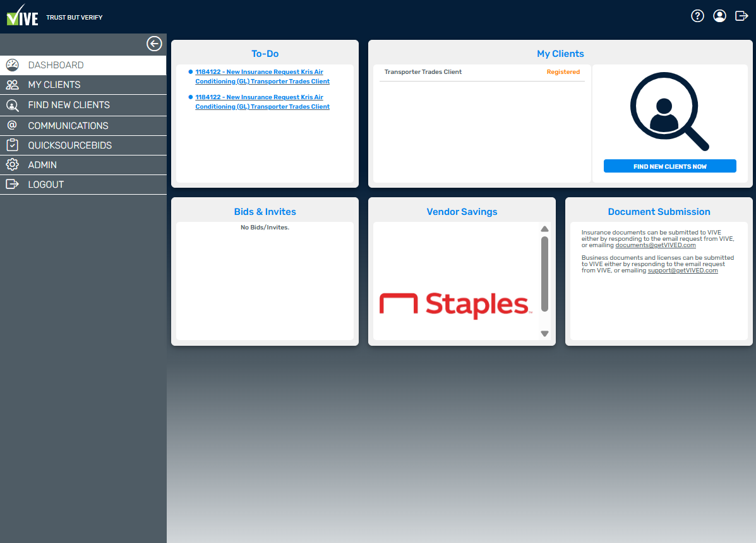Viewport: 756px width, 543px height.
Task: Click the large person search magnifier graphic
Action: (x=669, y=111)
